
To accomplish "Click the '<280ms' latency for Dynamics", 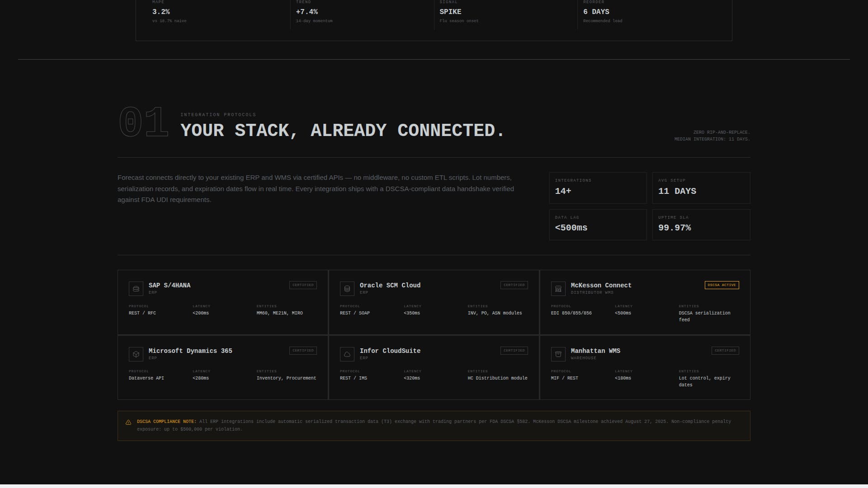I will [201, 378].
